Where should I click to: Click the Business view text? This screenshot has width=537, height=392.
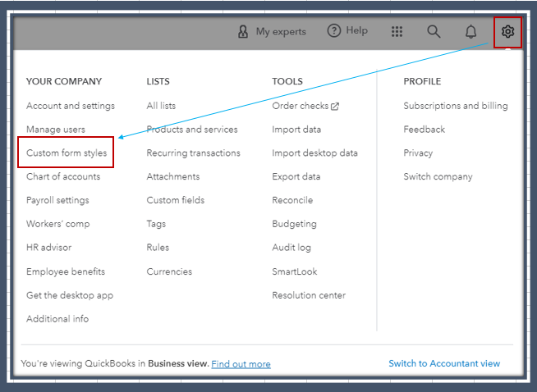coord(178,363)
